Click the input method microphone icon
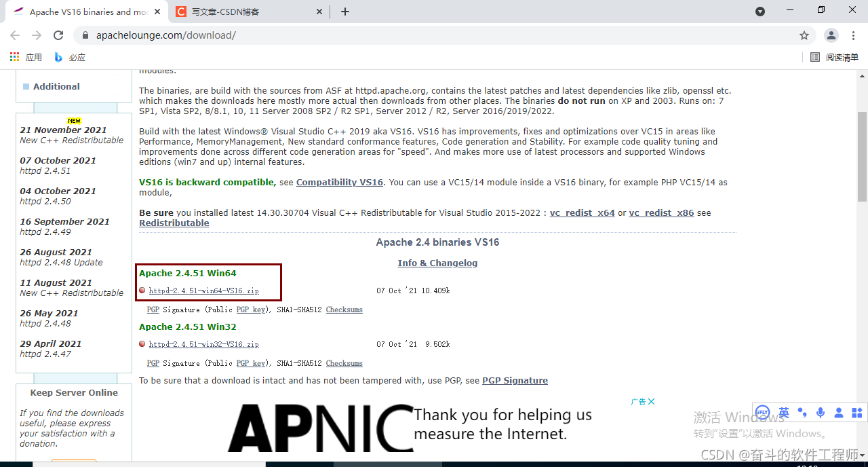Screen dimensions: 868x467 tap(821, 412)
